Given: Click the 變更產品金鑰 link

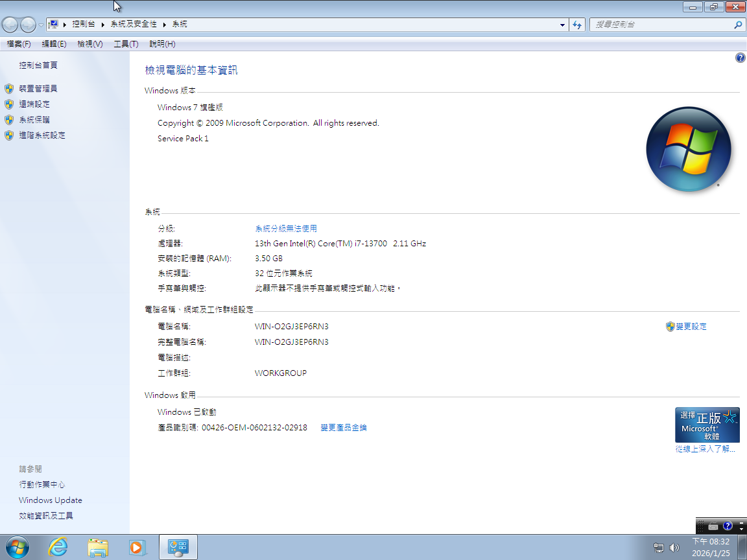Looking at the screenshot, I should [342, 427].
